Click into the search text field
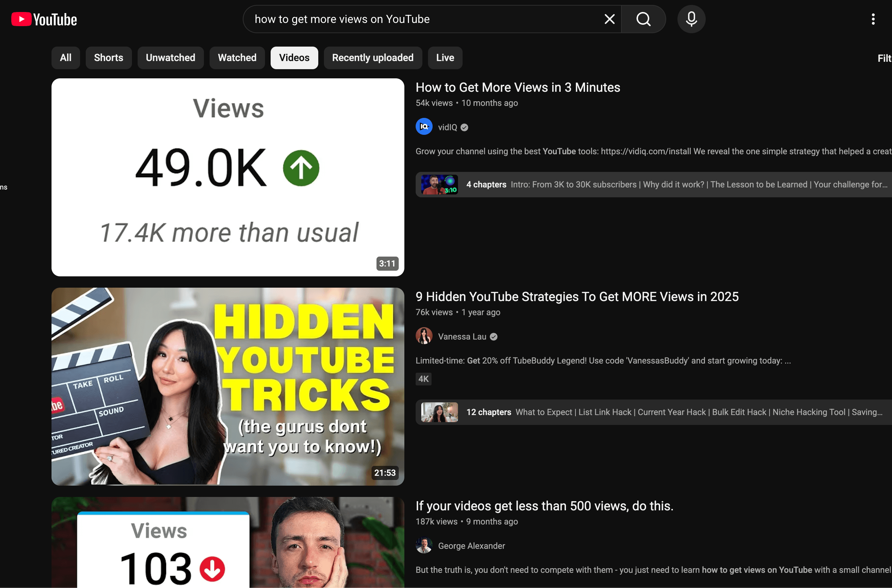892x588 pixels. 423,19
